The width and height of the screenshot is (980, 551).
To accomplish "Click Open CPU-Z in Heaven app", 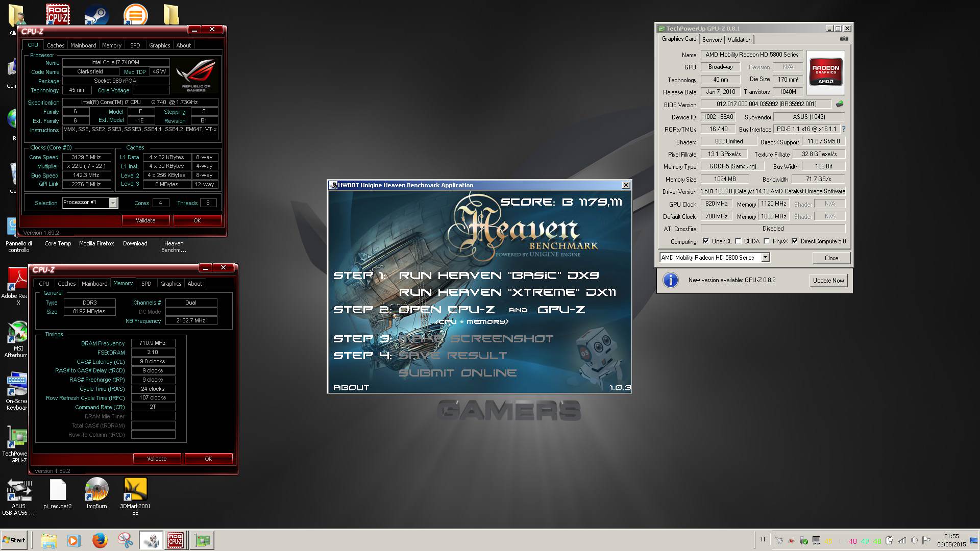I will tap(447, 310).
